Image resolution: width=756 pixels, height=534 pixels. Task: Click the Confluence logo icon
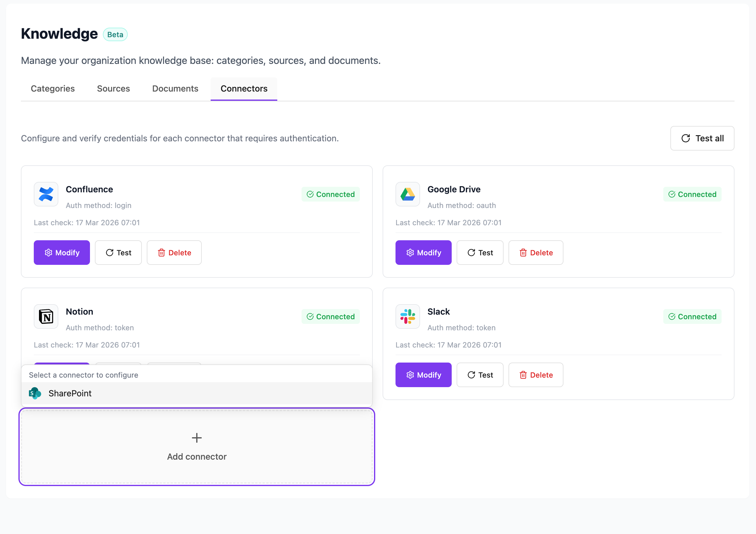[x=46, y=194]
